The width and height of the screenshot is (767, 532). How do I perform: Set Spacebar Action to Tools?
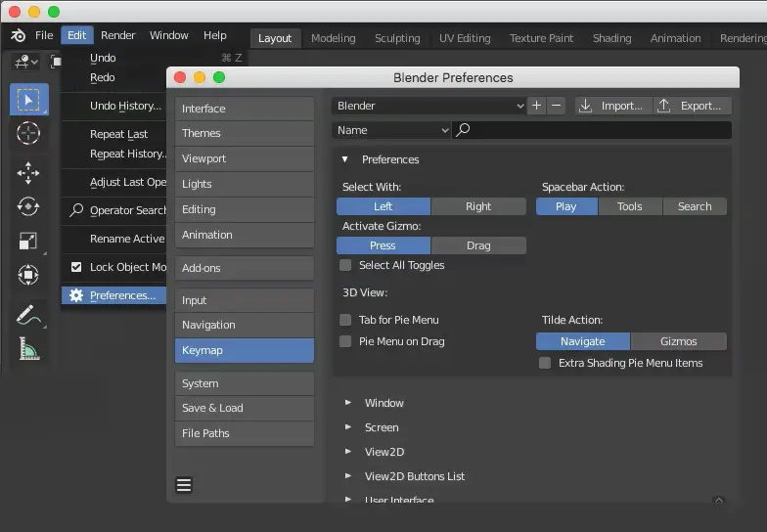point(630,206)
